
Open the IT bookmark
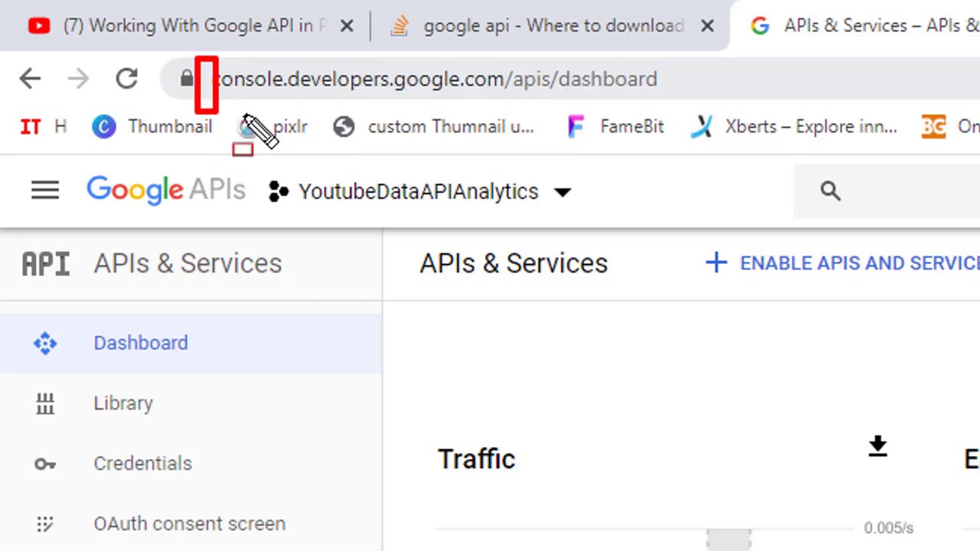coord(44,126)
